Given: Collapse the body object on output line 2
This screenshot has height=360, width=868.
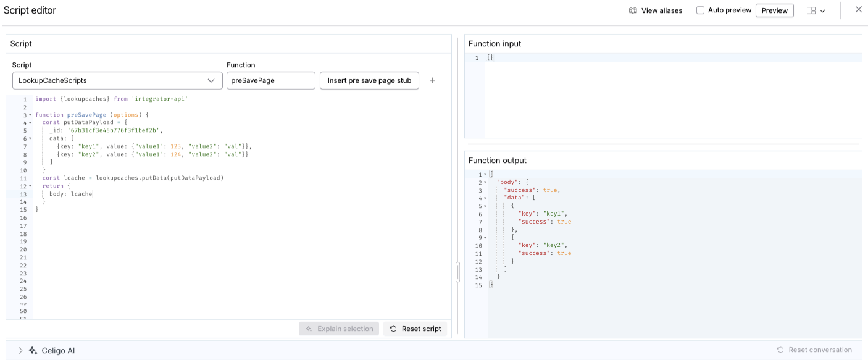Looking at the screenshot, I should [484, 182].
